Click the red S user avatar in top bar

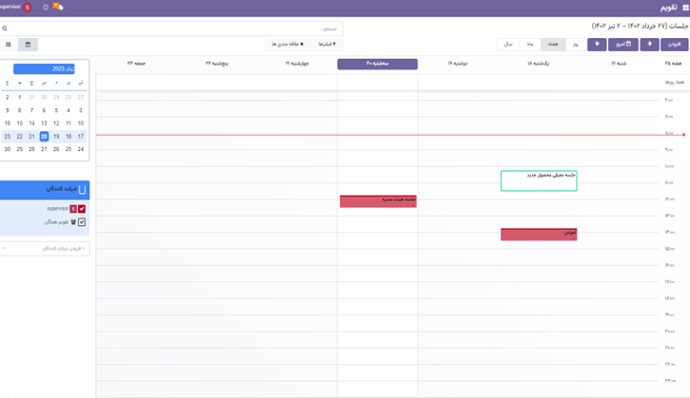click(x=27, y=7)
